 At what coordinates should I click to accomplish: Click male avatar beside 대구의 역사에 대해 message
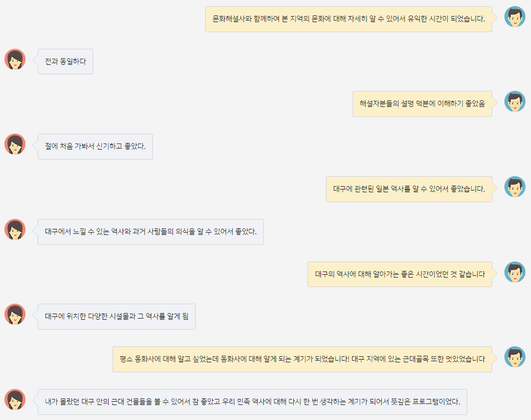point(515,272)
